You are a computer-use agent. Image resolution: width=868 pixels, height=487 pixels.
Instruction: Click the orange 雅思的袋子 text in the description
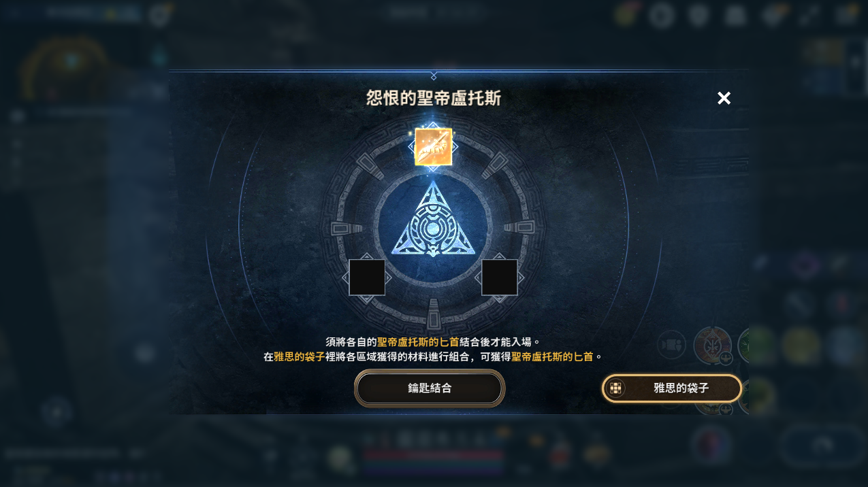click(x=299, y=356)
